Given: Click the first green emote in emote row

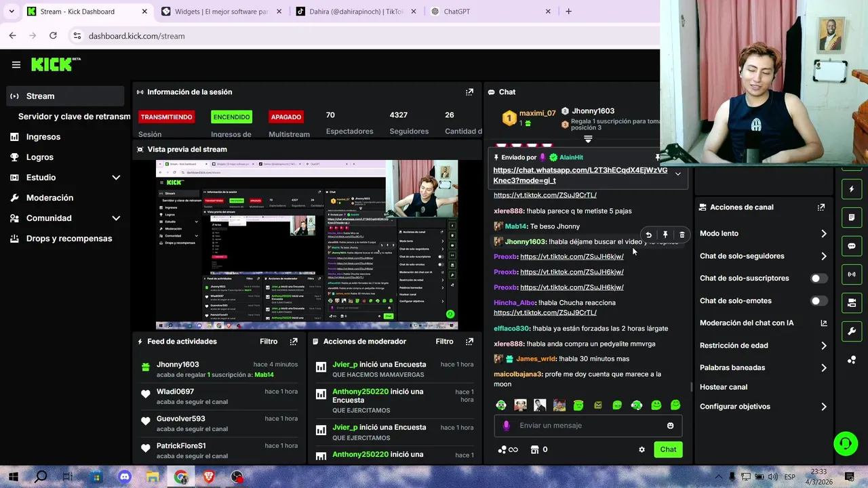Looking at the screenshot, I should coord(501,405).
